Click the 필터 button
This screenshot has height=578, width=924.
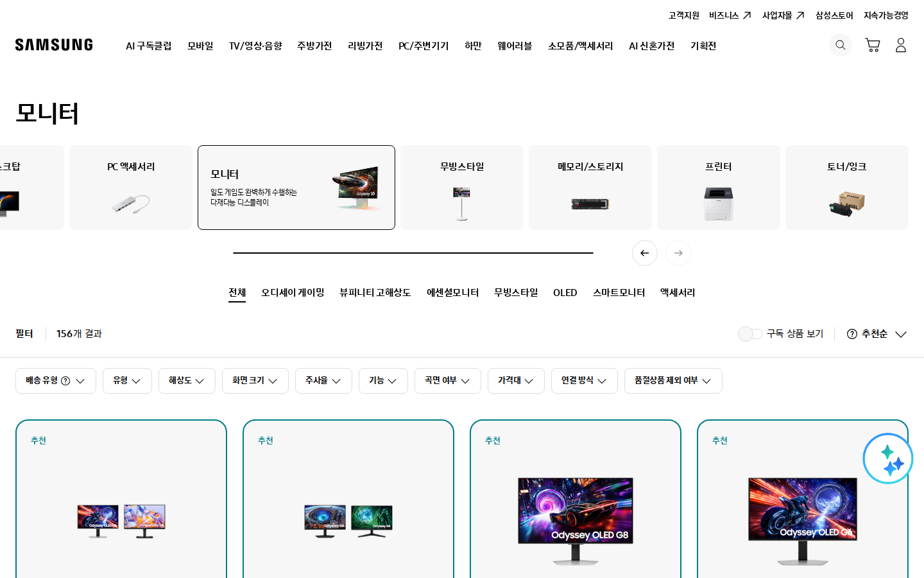coord(24,334)
